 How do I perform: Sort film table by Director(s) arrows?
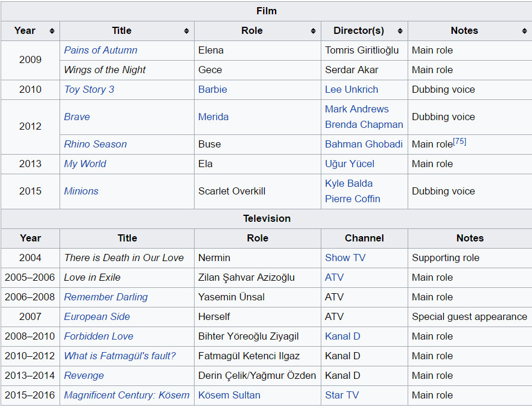tap(400, 31)
